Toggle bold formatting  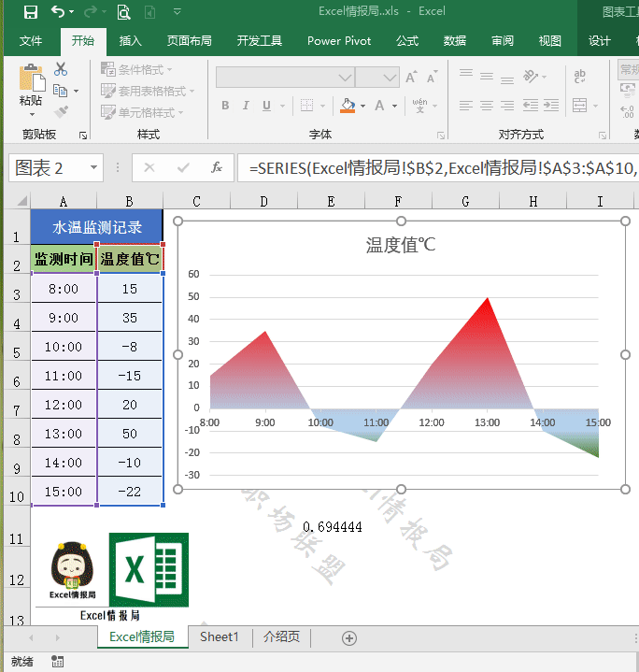pyautogui.click(x=225, y=106)
